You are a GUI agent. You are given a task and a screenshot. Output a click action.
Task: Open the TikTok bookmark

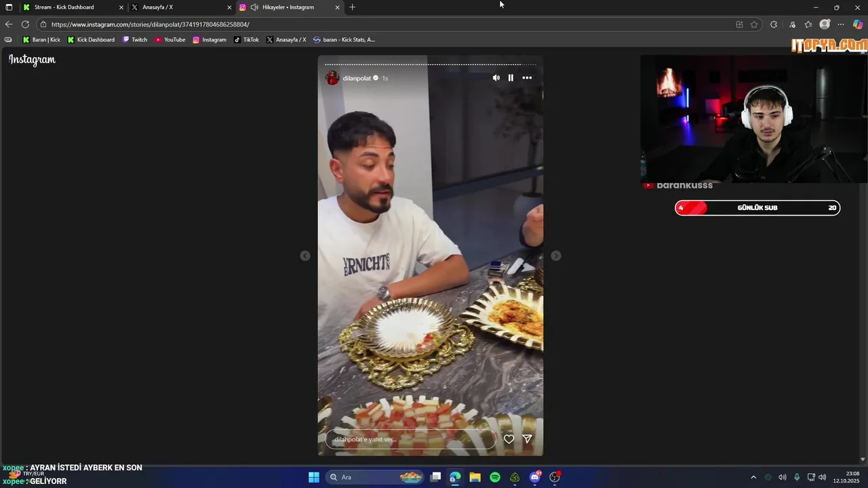click(x=246, y=40)
